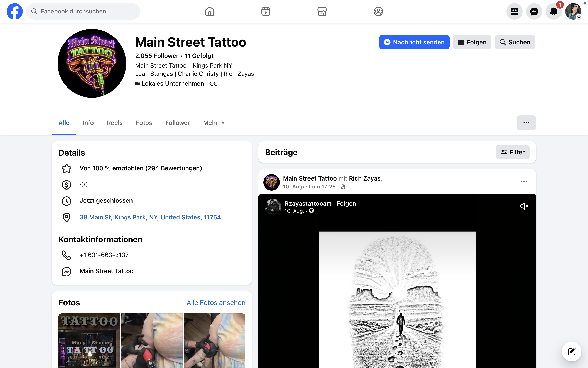
Task: Click the Folgen page button
Action: point(472,42)
